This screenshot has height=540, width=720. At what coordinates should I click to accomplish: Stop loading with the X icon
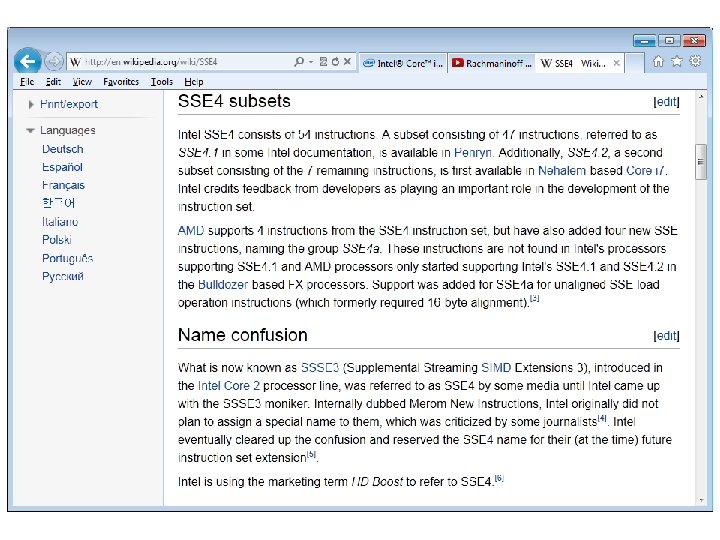(x=348, y=62)
